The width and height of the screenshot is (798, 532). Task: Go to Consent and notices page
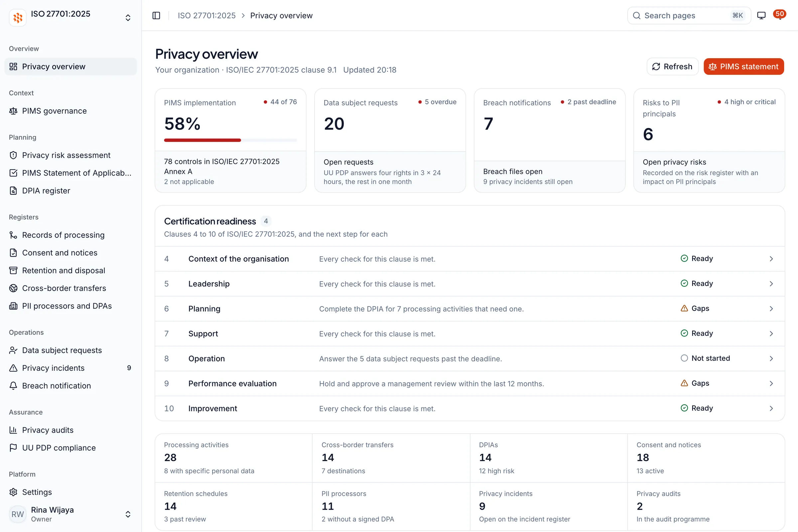pyautogui.click(x=70, y=253)
